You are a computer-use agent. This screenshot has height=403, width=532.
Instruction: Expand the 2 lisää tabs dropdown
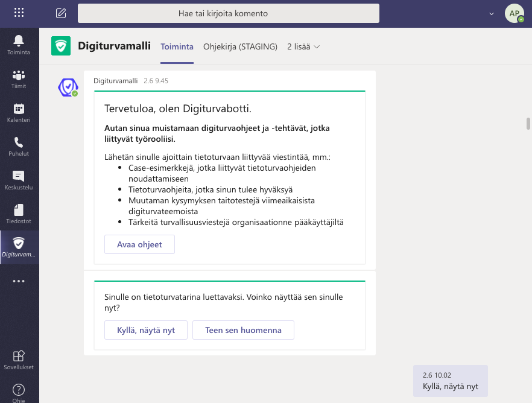tap(303, 47)
